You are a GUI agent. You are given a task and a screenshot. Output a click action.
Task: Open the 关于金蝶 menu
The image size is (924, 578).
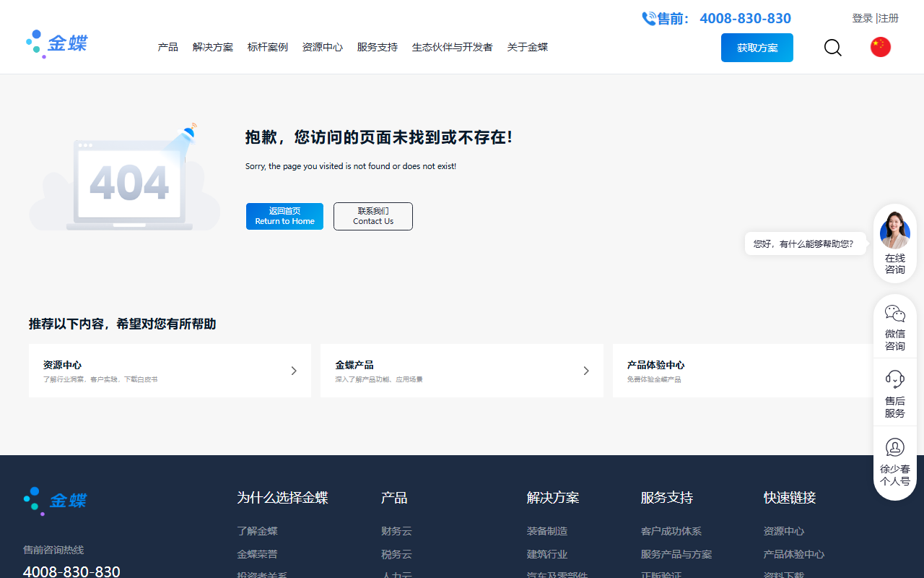[x=527, y=47]
